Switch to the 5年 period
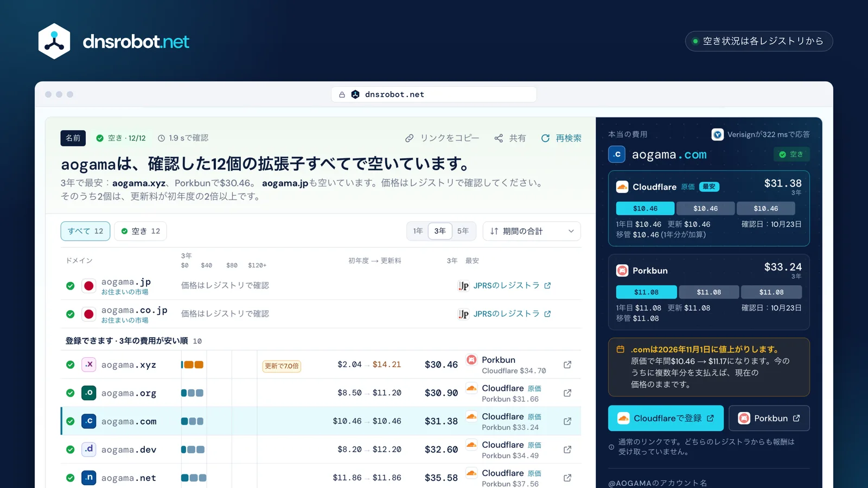The image size is (868, 488). pos(463,231)
